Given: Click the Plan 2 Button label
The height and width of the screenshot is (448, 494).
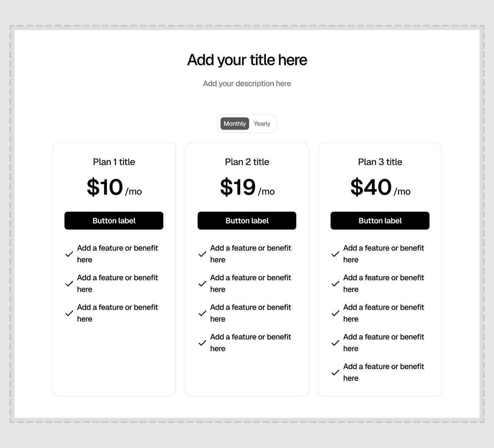Looking at the screenshot, I should point(247,221).
